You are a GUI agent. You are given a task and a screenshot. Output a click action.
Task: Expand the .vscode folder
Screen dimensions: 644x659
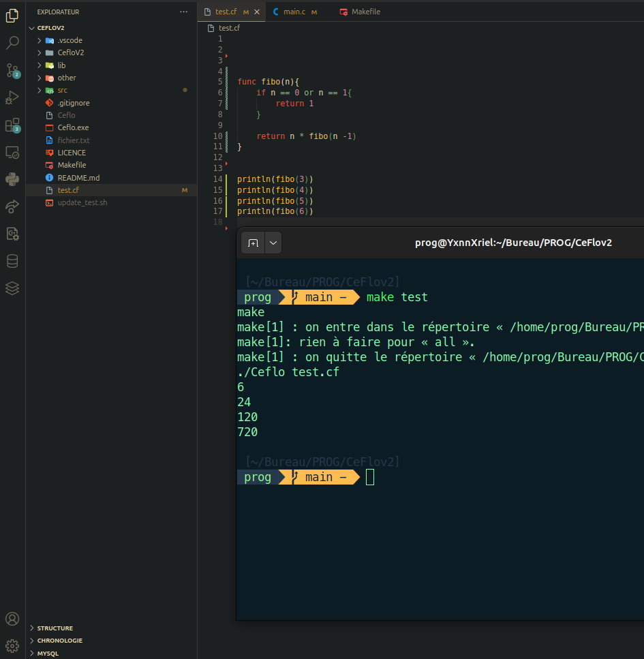(x=39, y=40)
